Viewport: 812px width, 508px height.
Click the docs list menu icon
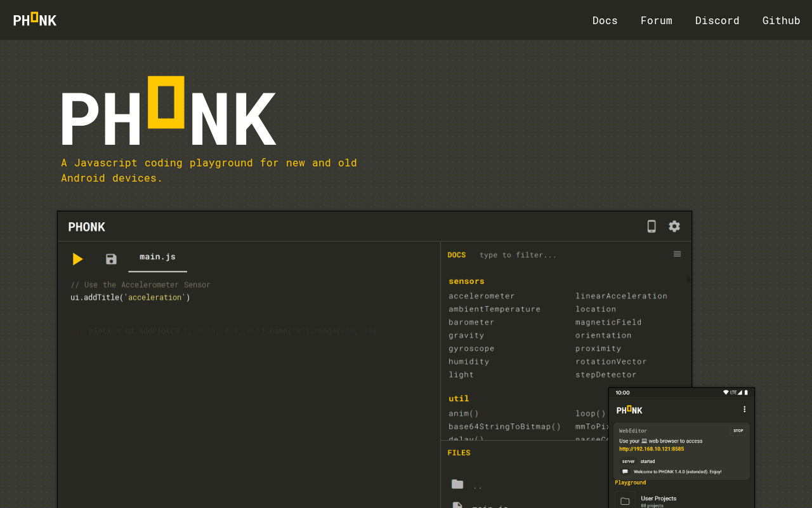[x=678, y=254]
